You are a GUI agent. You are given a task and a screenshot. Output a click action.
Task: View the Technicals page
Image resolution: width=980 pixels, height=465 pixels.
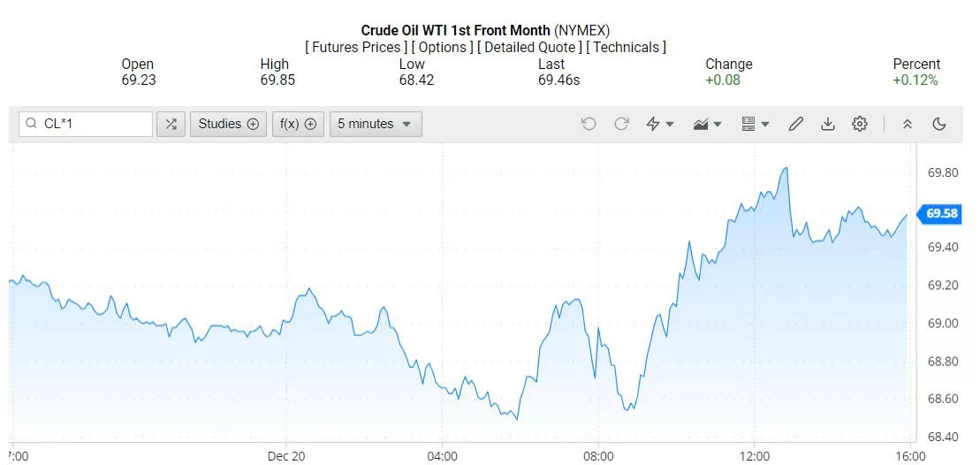(627, 47)
